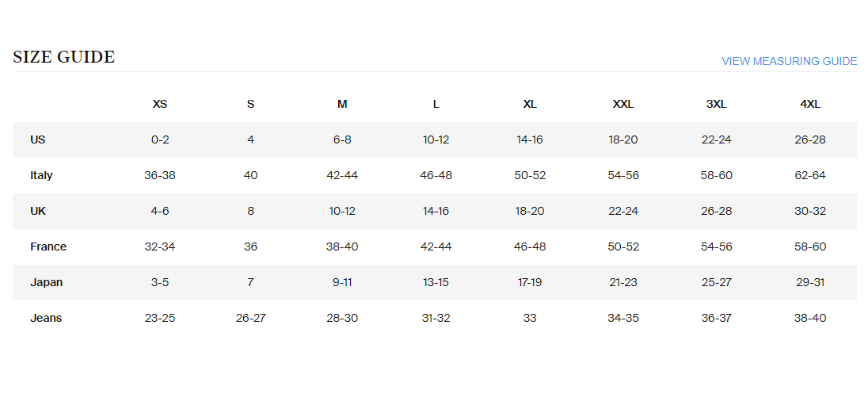Screen dimensions: 868x409
Task: Select US size 22-24 cell
Action: (x=717, y=140)
